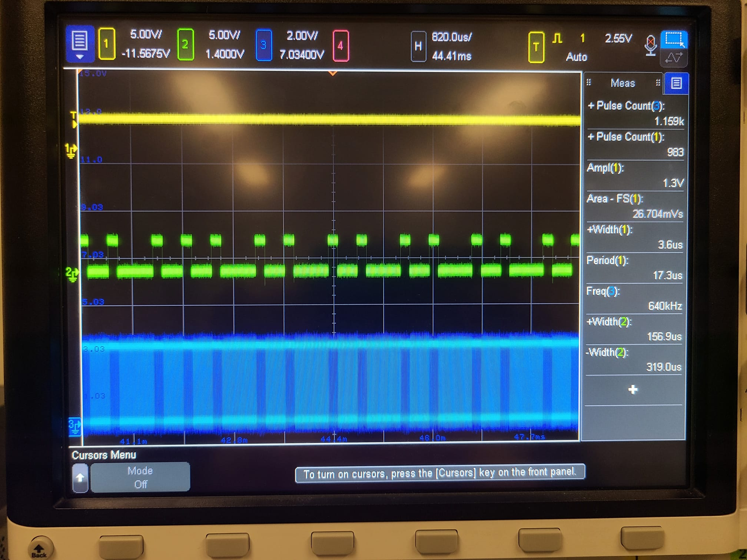Image resolution: width=747 pixels, height=560 pixels.
Task: Click the Meas panel header tab
Action: [624, 83]
